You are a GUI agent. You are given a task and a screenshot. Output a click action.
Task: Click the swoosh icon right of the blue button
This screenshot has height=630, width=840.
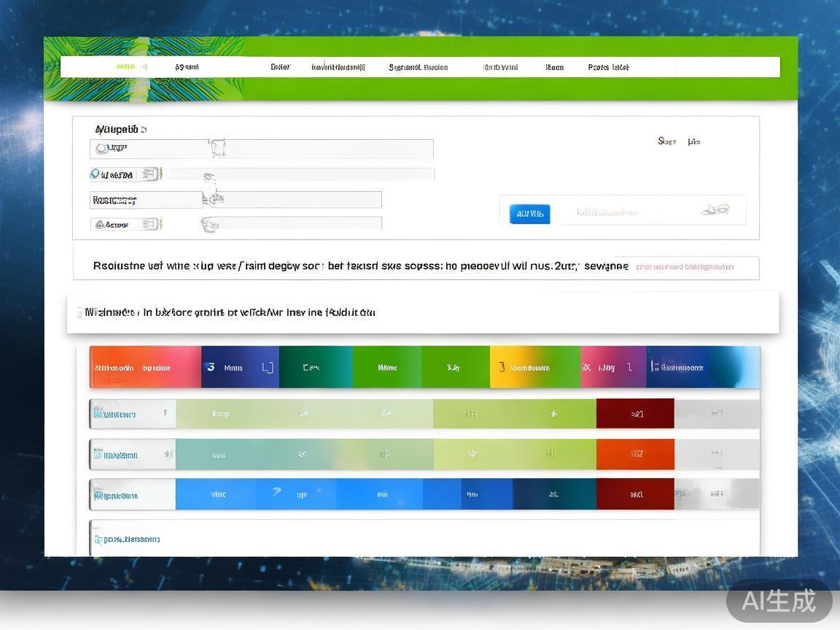pyautogui.click(x=715, y=210)
